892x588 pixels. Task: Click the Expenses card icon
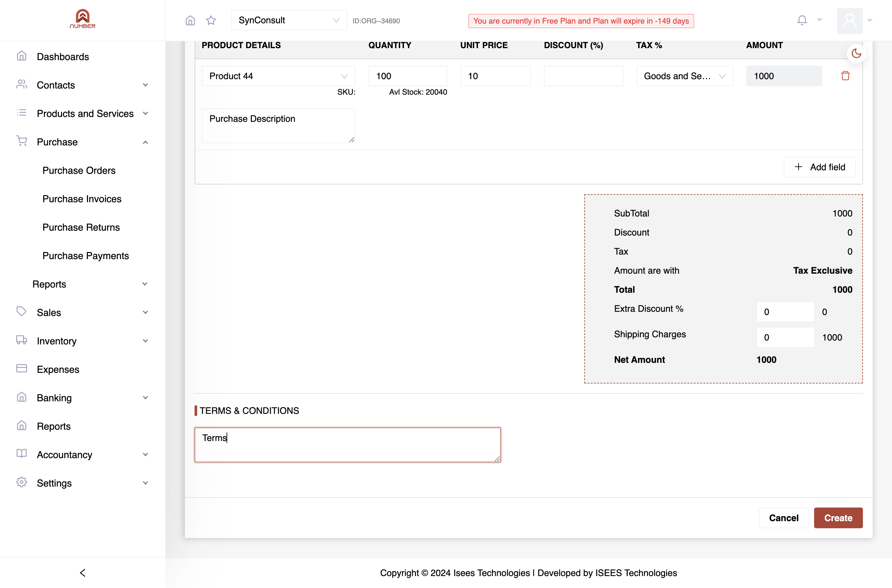pyautogui.click(x=22, y=368)
